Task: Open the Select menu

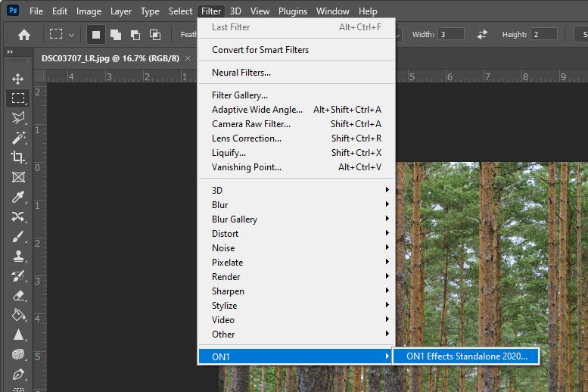Action: 180,11
